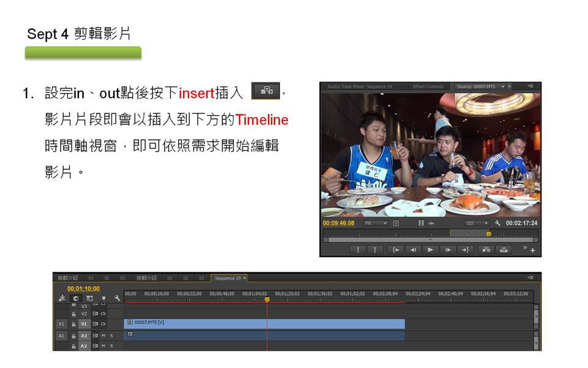Click Insert button in Source monitor
The width and height of the screenshot is (588, 368).
(x=486, y=250)
